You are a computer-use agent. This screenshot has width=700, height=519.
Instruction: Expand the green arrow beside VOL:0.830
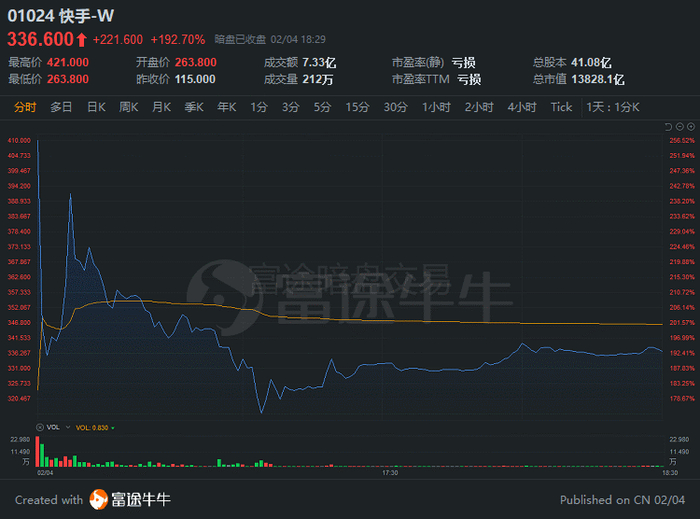pyautogui.click(x=113, y=428)
